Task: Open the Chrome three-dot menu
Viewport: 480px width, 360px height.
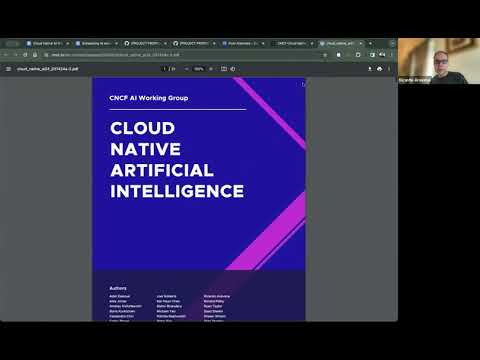Action: click(392, 55)
